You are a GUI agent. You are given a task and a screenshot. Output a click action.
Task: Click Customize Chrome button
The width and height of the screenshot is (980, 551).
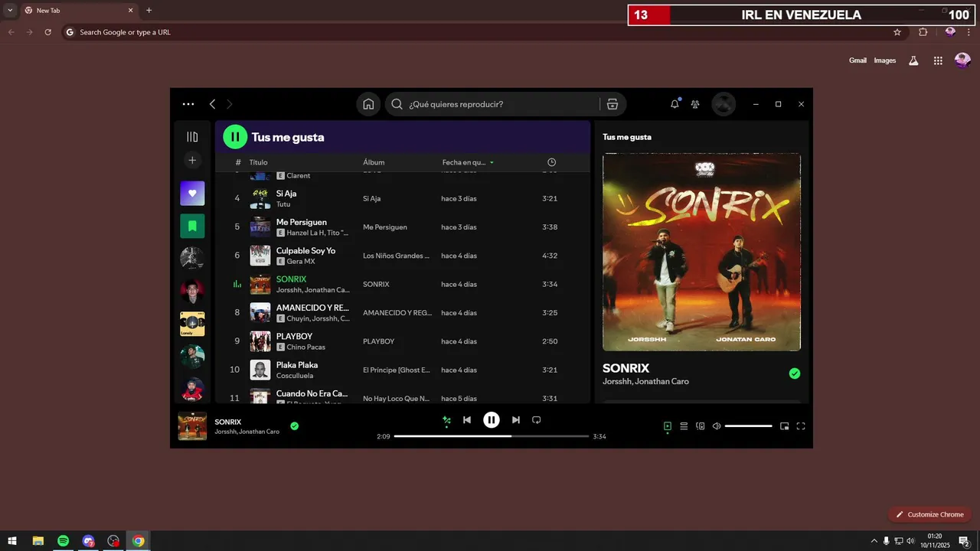tap(929, 514)
